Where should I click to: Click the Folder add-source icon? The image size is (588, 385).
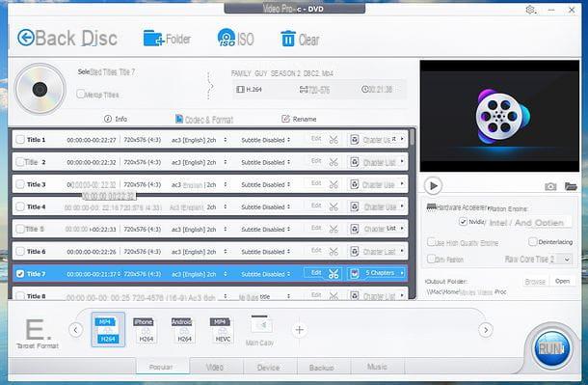[153, 39]
